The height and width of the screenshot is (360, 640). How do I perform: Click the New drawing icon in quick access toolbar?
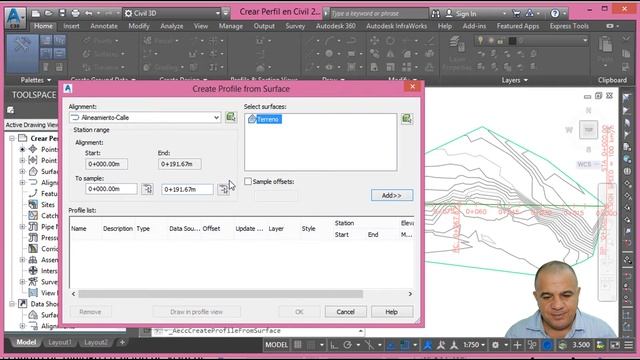coord(36,13)
